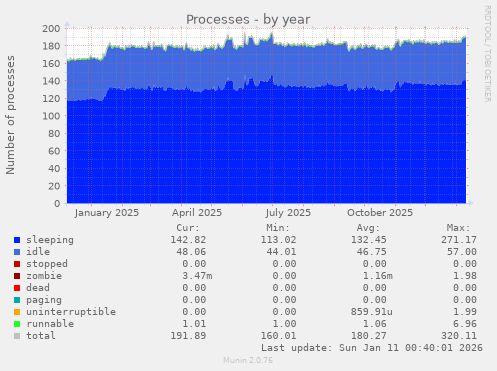Click the 'Number of processes' axis label
497x371 pixels.
(x=10, y=115)
